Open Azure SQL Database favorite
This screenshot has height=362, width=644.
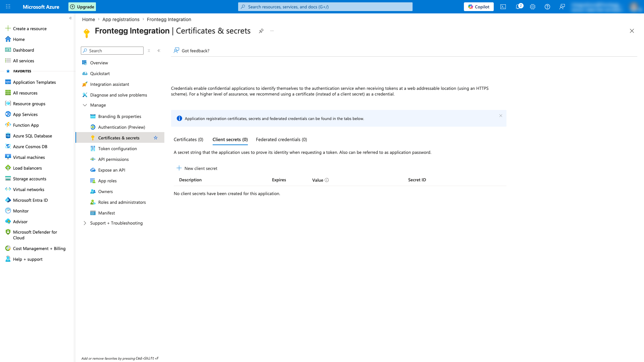tap(33, 136)
